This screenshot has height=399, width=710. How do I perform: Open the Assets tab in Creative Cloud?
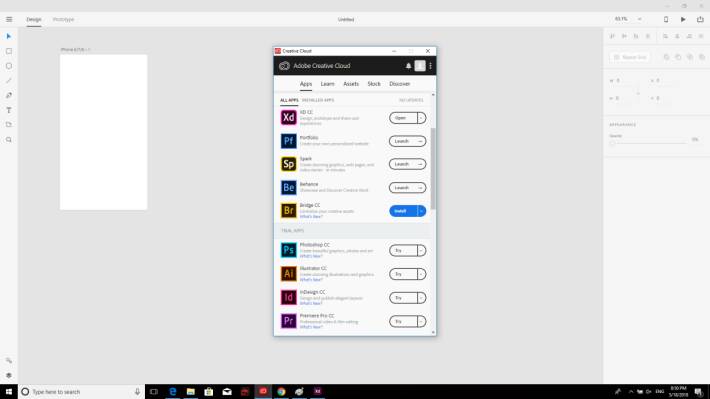(351, 84)
